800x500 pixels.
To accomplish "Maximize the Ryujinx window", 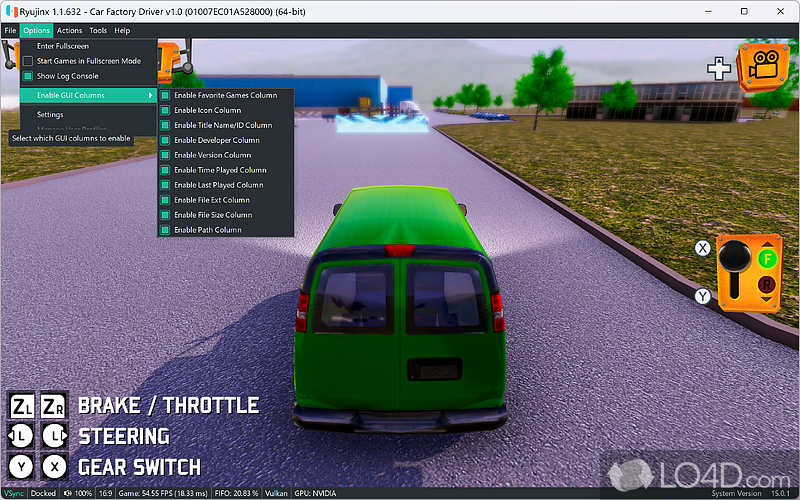I will [744, 11].
